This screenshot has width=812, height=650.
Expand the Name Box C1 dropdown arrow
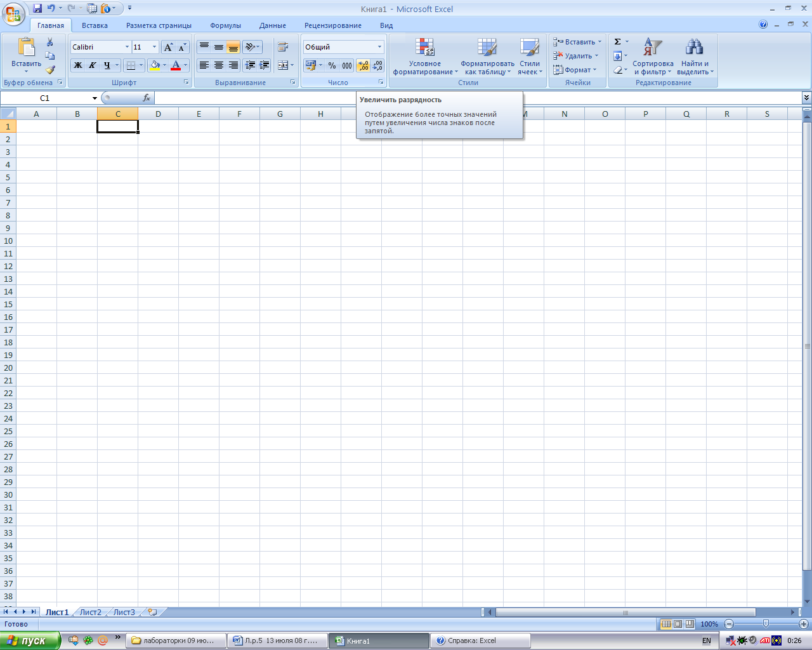tap(95, 98)
